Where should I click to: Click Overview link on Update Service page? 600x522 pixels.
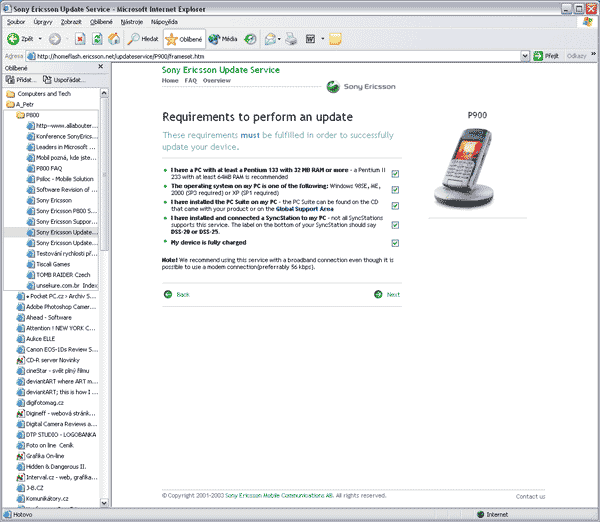[217, 80]
